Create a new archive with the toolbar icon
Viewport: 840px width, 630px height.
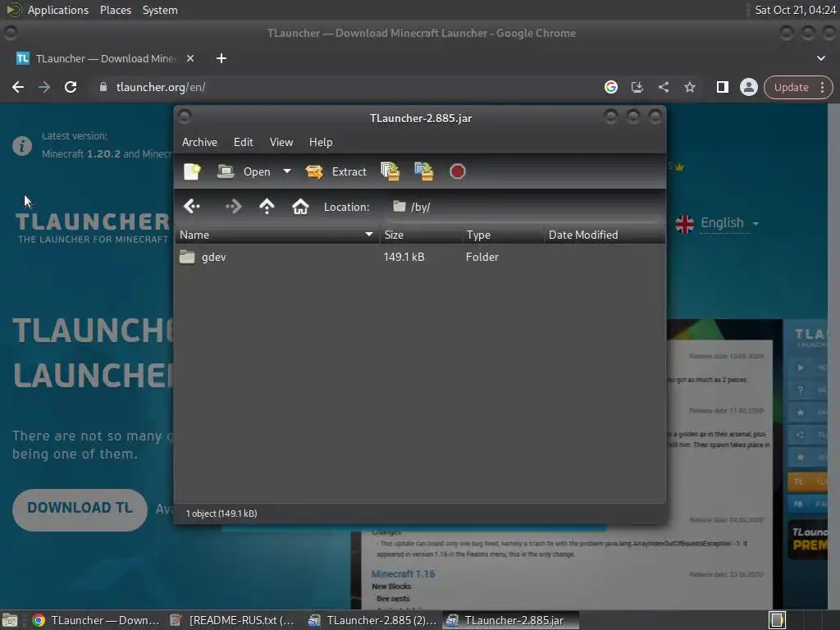[192, 171]
